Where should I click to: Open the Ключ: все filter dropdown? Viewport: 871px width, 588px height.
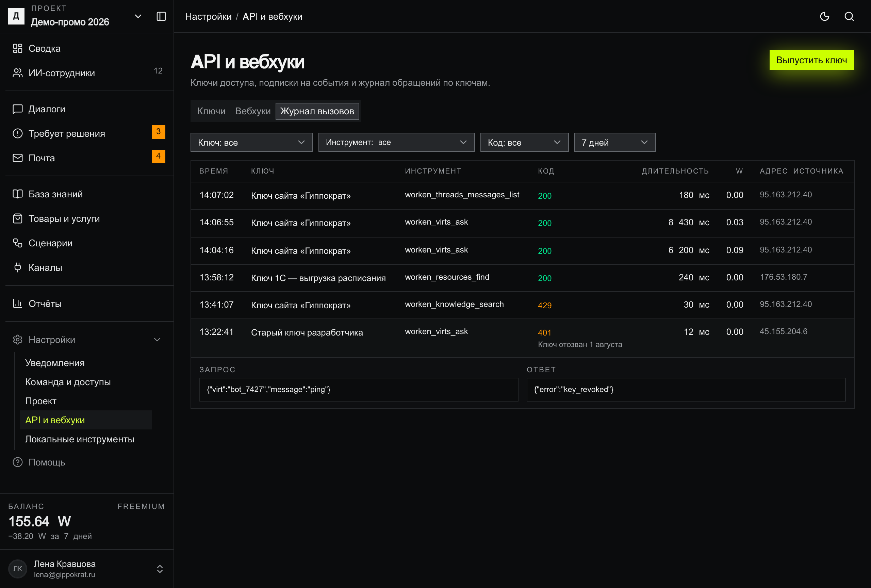pos(251,143)
